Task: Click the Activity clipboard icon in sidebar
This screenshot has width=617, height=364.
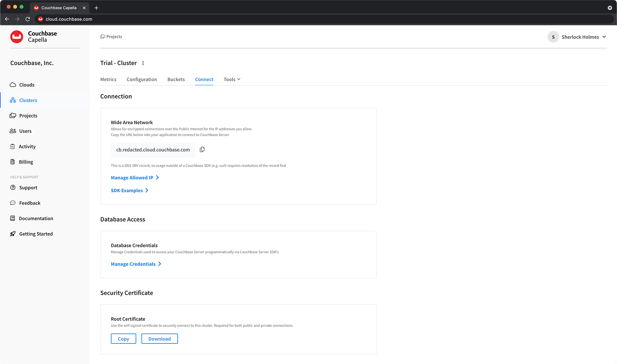Action: point(13,146)
